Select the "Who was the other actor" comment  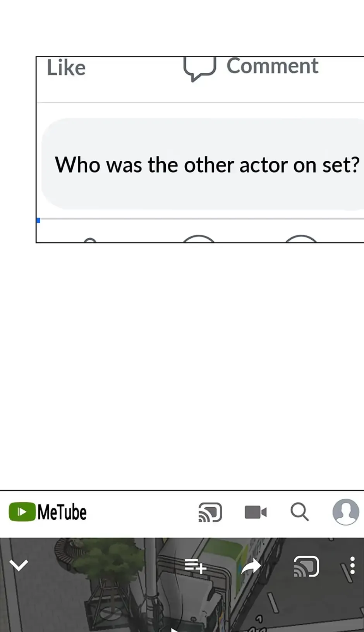pyautogui.click(x=207, y=165)
